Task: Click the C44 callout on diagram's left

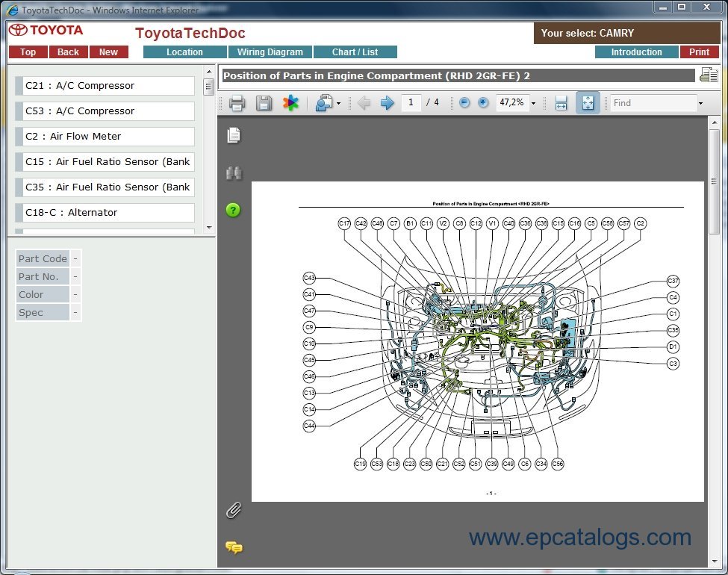Action: tap(309, 426)
